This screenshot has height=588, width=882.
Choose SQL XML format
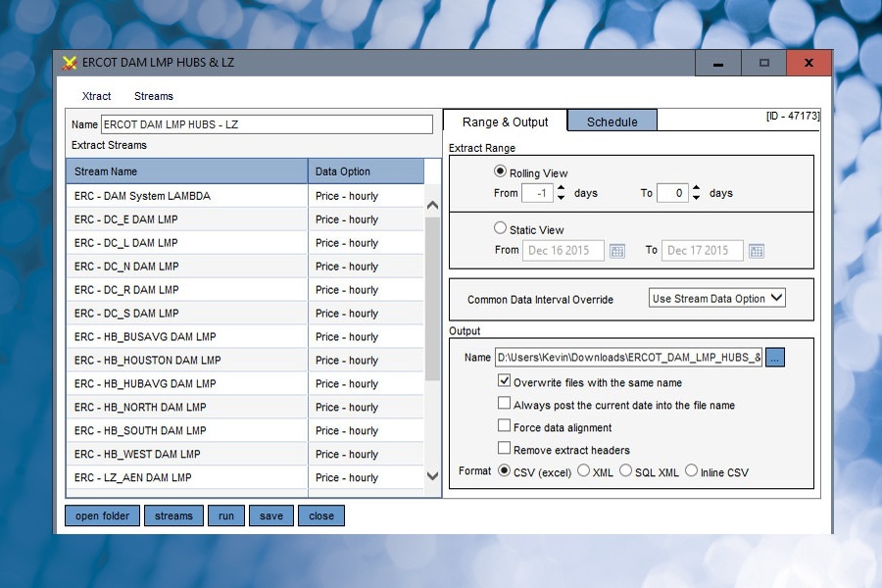(x=625, y=470)
